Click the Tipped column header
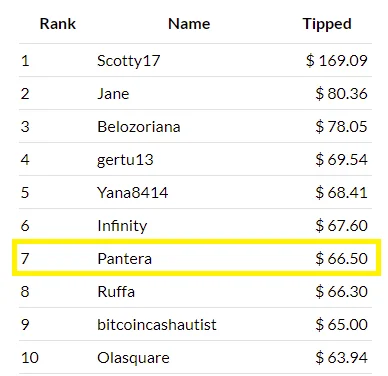The width and height of the screenshot is (388, 376). click(327, 24)
